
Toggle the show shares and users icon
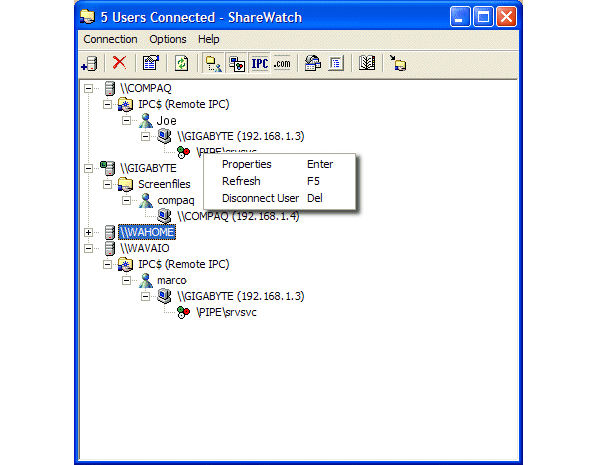click(x=213, y=63)
